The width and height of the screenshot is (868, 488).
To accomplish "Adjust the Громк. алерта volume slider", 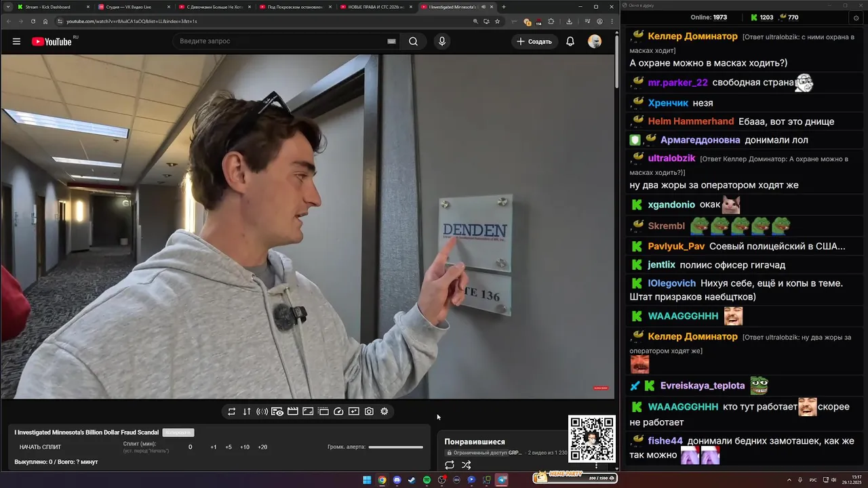I will pyautogui.click(x=395, y=447).
